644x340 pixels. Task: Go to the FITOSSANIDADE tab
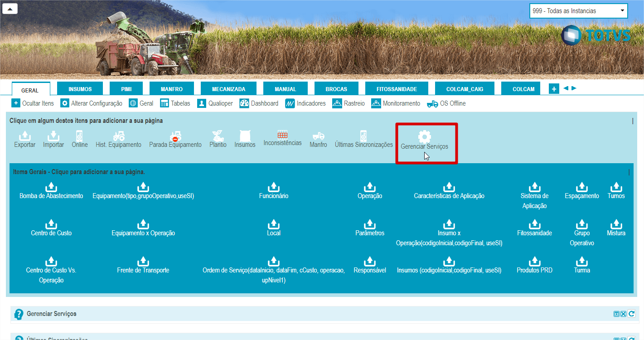397,89
